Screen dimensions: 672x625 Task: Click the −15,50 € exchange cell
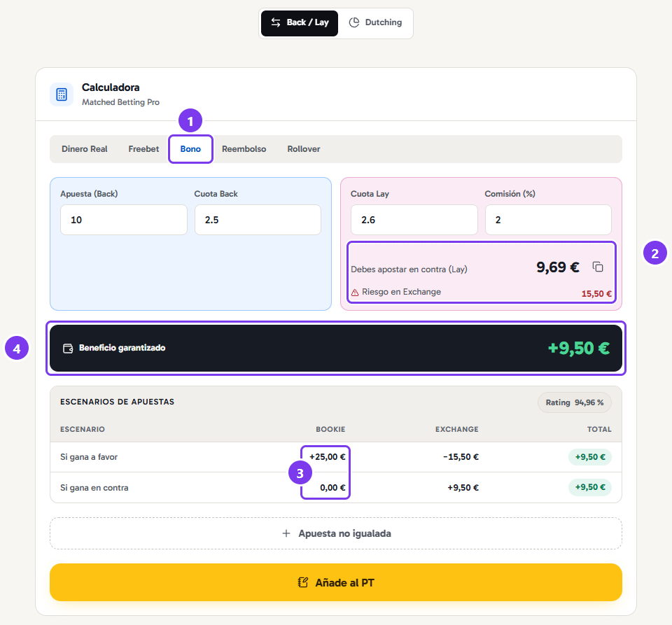click(x=461, y=457)
